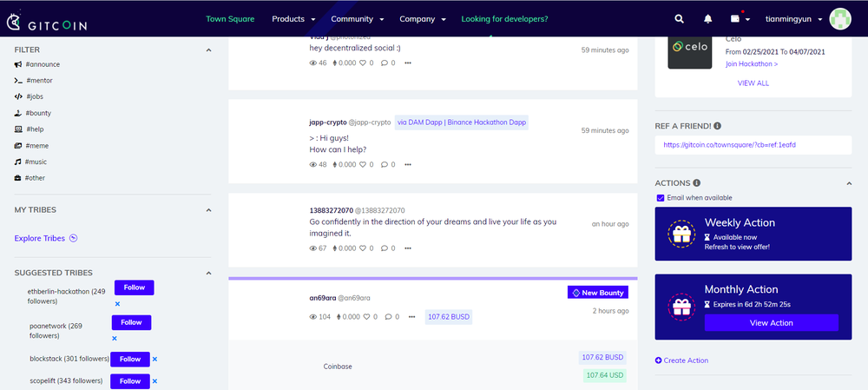Image resolution: width=868 pixels, height=390 pixels.
Task: Open Looking for developers? link
Action: coord(504,19)
